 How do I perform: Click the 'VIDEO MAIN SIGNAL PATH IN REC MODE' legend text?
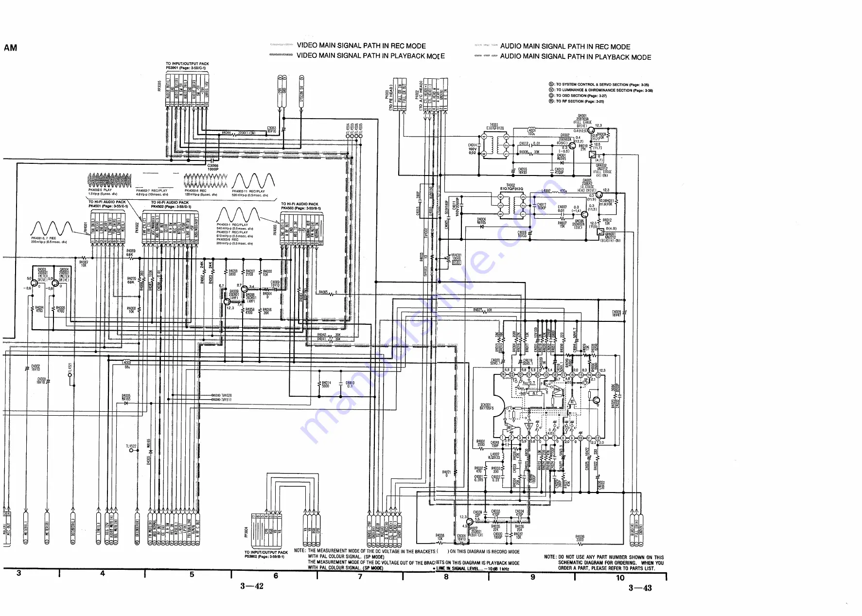click(361, 46)
